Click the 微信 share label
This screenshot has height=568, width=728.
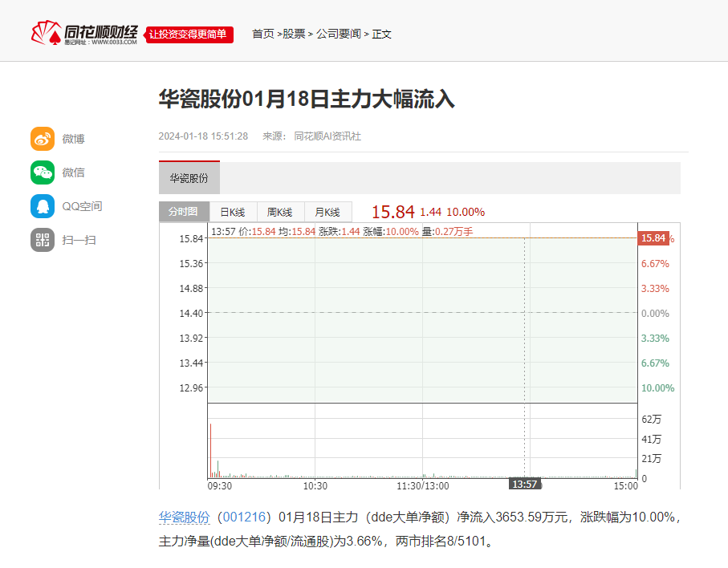pyautogui.click(x=73, y=172)
